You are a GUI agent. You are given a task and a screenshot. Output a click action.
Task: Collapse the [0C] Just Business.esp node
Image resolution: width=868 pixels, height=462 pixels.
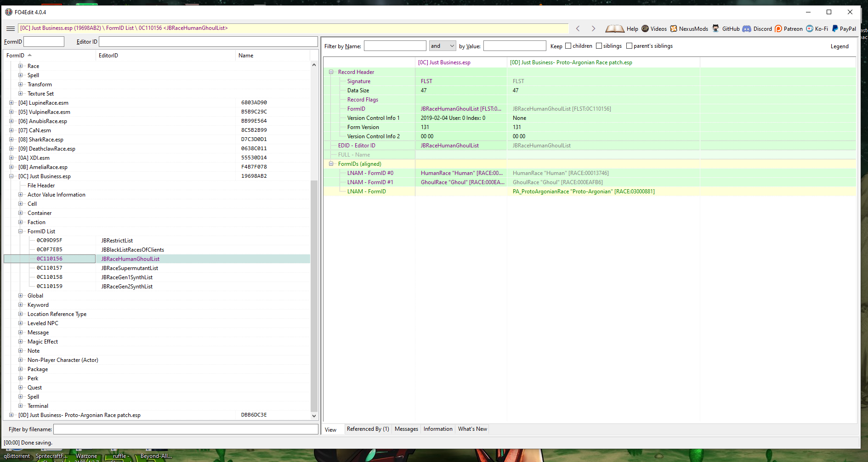click(x=11, y=176)
